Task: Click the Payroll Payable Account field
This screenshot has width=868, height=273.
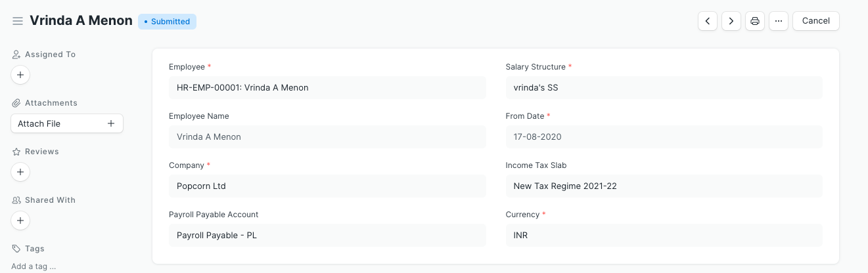Action: (327, 235)
